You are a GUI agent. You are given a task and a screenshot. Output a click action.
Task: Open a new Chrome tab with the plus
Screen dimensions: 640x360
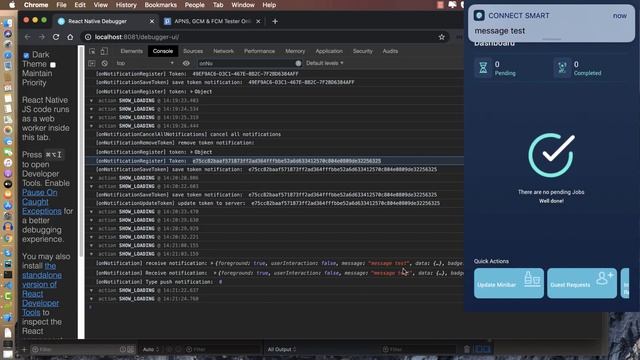pos(275,21)
